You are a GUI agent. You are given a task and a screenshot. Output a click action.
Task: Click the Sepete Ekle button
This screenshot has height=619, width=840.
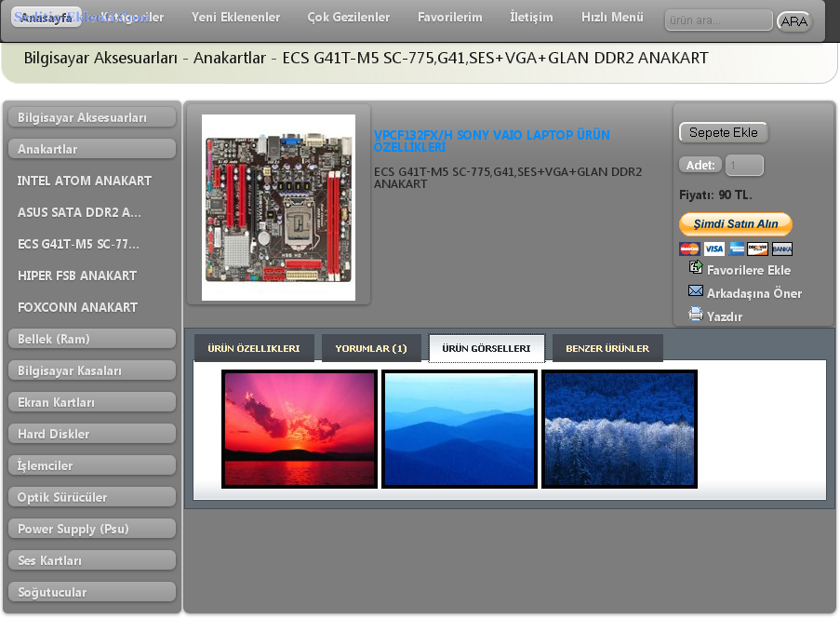(723, 132)
